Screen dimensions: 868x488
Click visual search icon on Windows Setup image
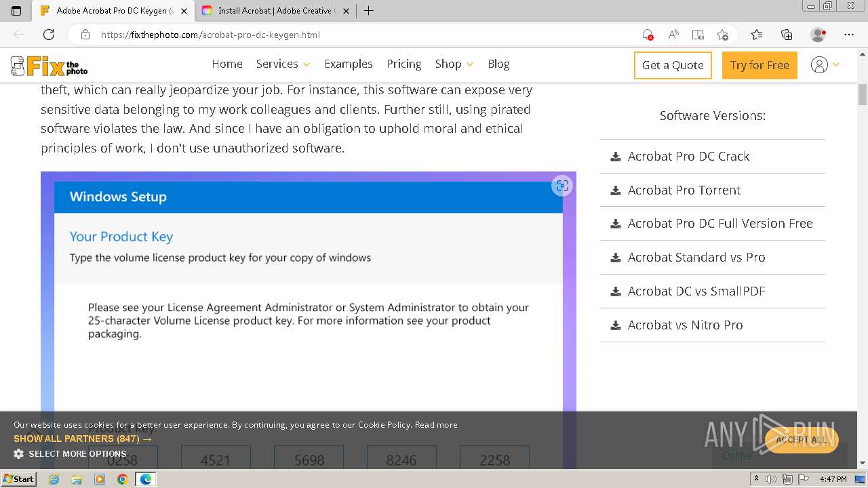point(561,186)
